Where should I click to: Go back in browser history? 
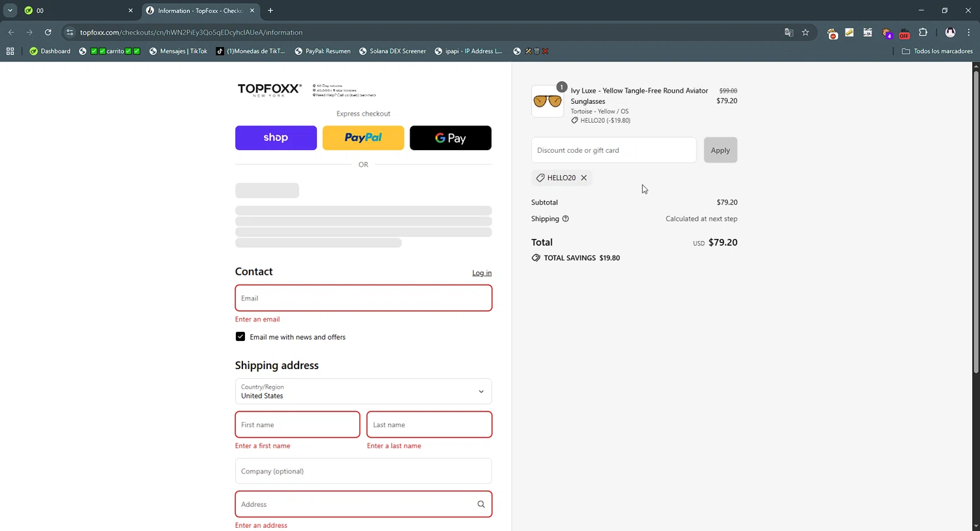tap(11, 32)
